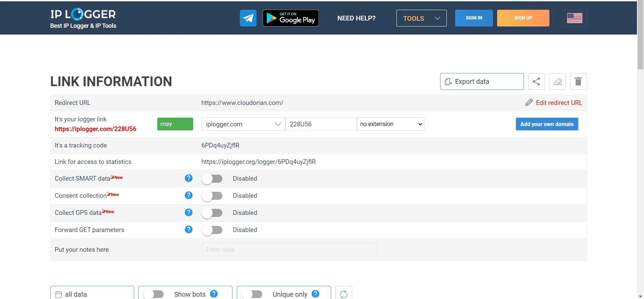644x299 pixels.
Task: Click the redirect URL cloudorian.com text
Action: pyautogui.click(x=242, y=103)
